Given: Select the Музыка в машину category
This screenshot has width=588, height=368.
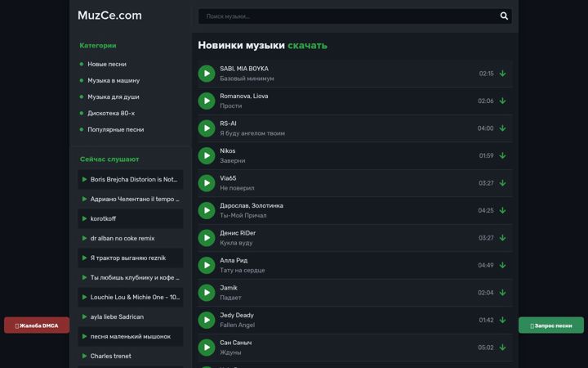Looking at the screenshot, I should [114, 81].
